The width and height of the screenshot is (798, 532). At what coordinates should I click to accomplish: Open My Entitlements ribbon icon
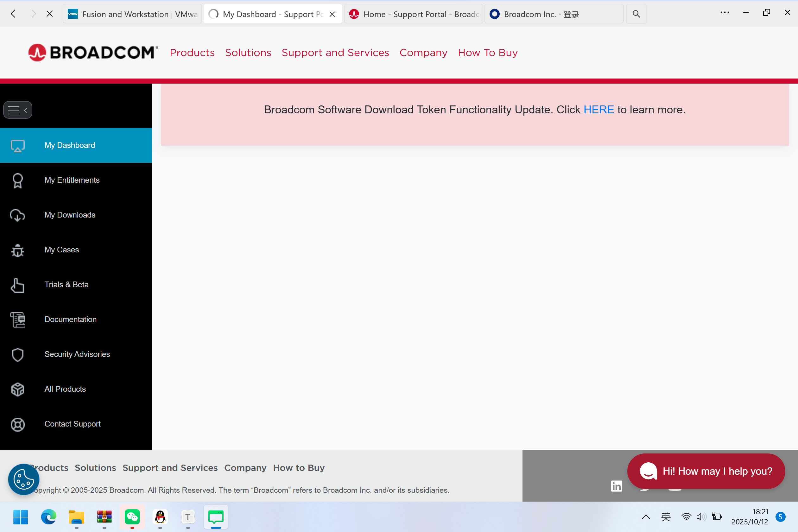tap(18, 180)
